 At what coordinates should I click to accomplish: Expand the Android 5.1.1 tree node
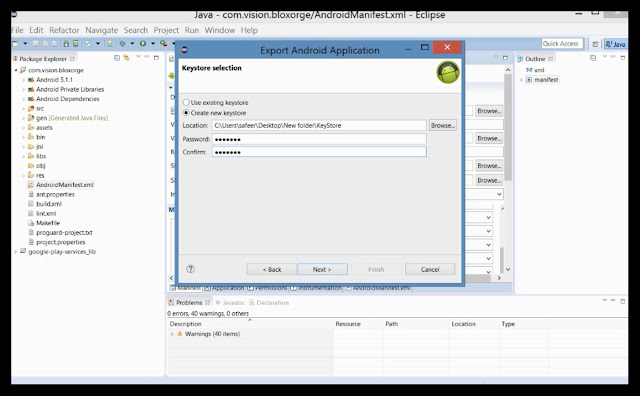point(23,80)
